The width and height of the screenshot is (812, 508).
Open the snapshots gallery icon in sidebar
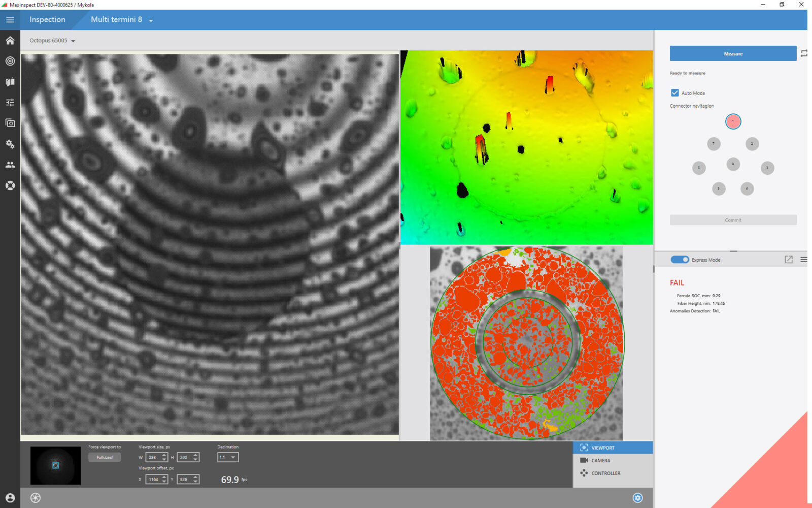click(x=10, y=123)
